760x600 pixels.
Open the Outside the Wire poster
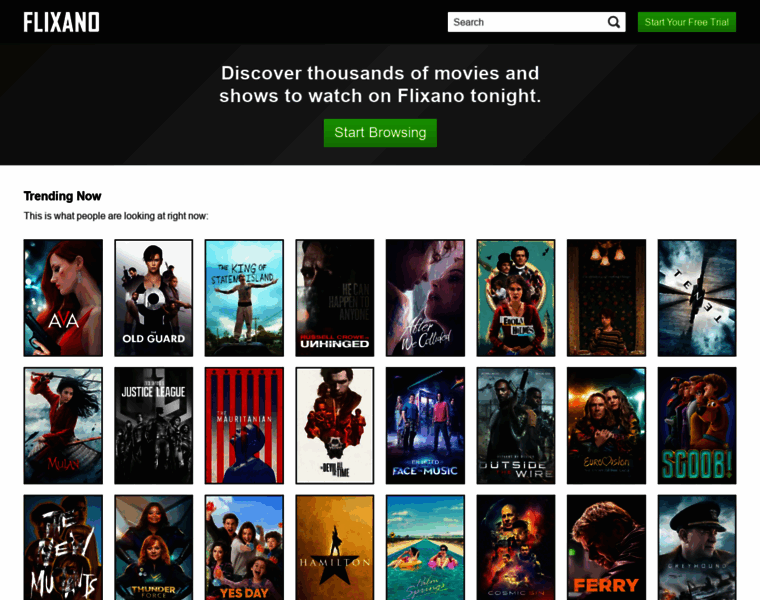tap(516, 426)
